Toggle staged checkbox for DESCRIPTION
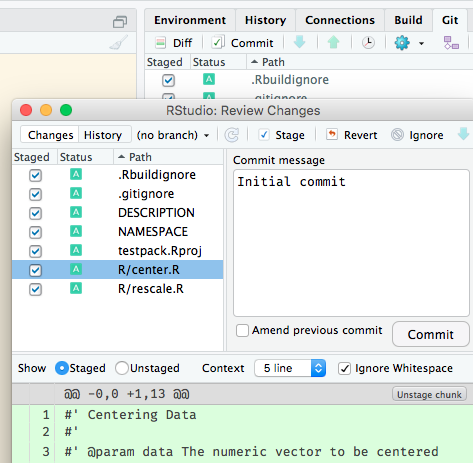 coord(35,213)
